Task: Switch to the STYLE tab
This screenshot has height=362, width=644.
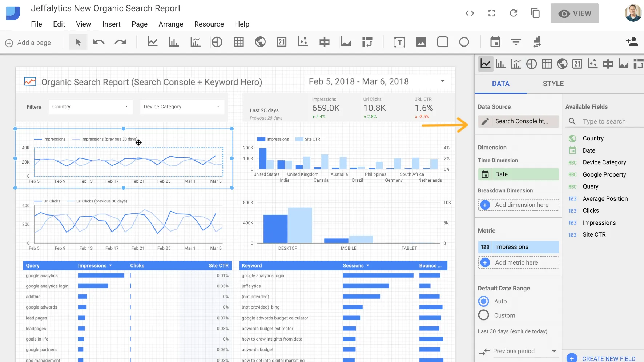Action: tap(553, 84)
